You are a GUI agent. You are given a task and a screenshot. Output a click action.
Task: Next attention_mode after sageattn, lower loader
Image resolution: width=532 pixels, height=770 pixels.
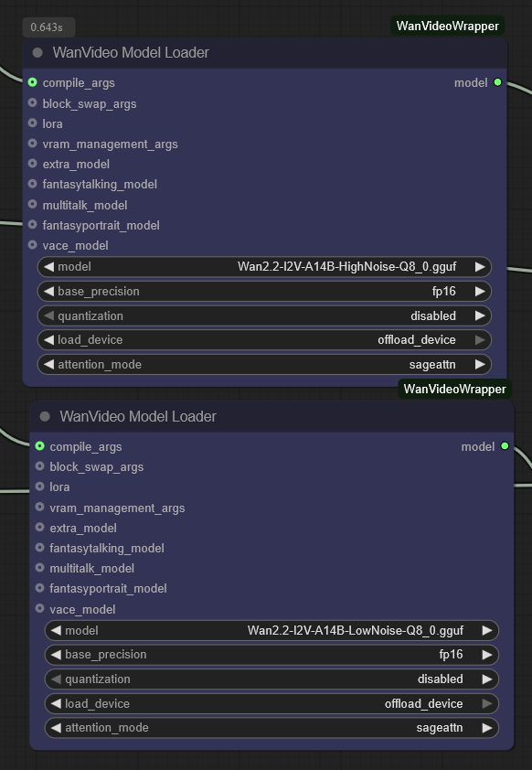coord(487,728)
